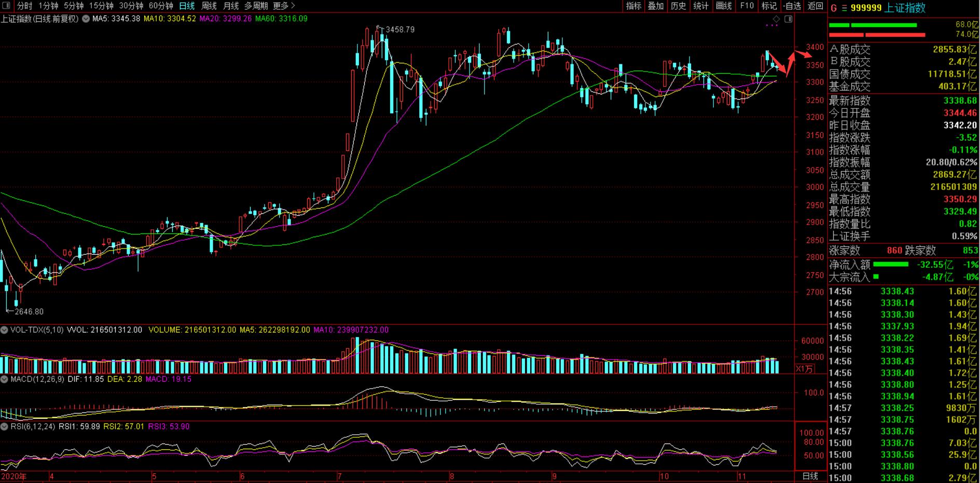
Task: Remove from watchlist with -自选
Action: (792, 6)
